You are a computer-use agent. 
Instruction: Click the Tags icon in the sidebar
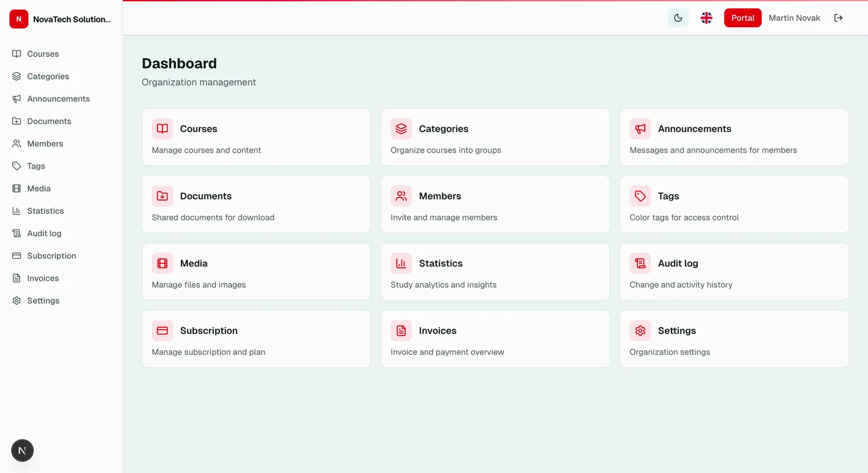tap(16, 166)
